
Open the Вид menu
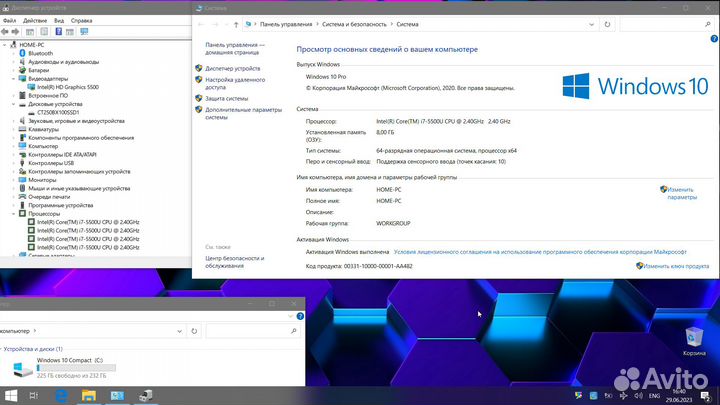point(59,21)
